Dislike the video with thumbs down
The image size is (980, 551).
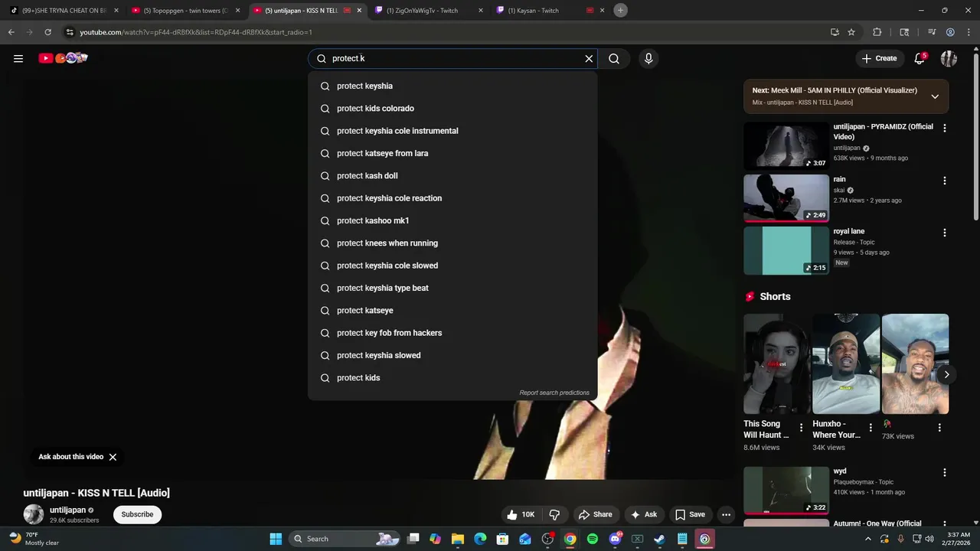click(x=555, y=514)
